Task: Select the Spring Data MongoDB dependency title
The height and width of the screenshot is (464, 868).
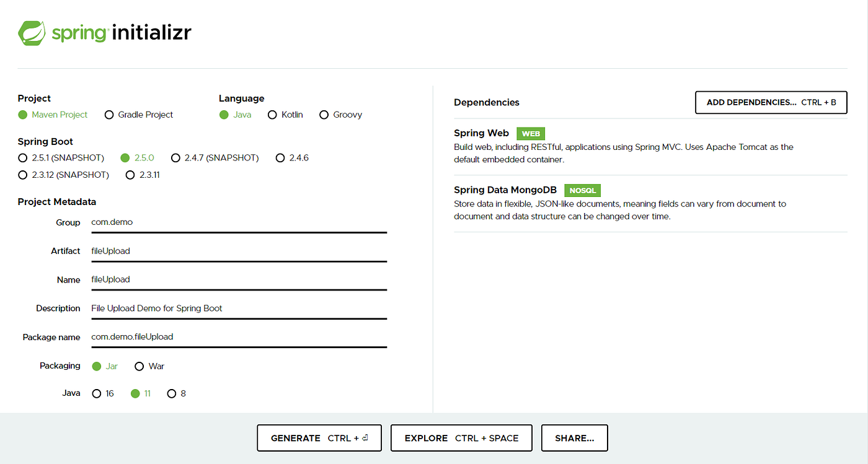Action: click(x=505, y=190)
